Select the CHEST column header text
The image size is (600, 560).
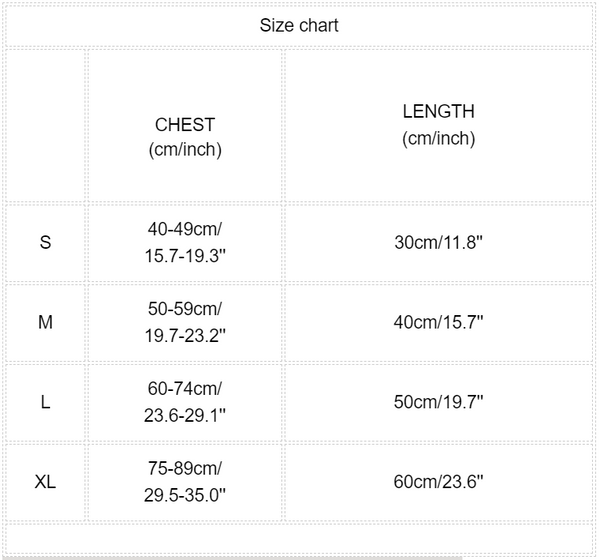tap(185, 125)
